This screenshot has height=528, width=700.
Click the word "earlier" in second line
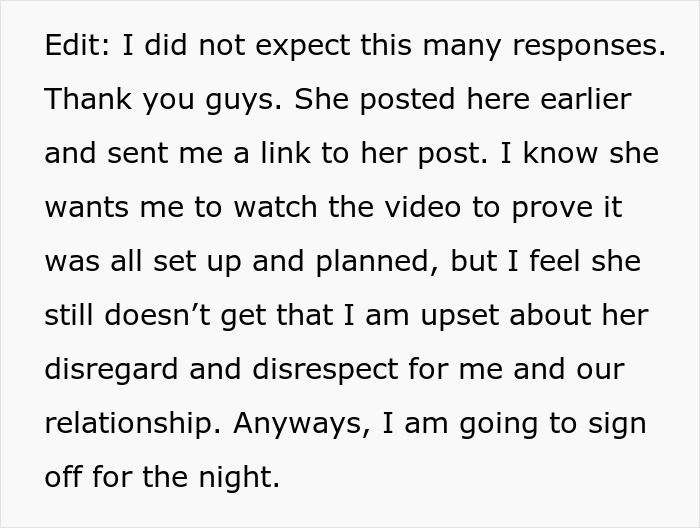point(586,99)
